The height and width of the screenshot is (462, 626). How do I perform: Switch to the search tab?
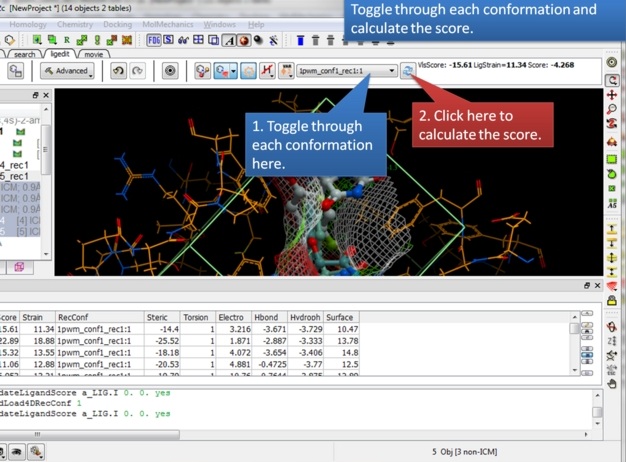point(24,54)
